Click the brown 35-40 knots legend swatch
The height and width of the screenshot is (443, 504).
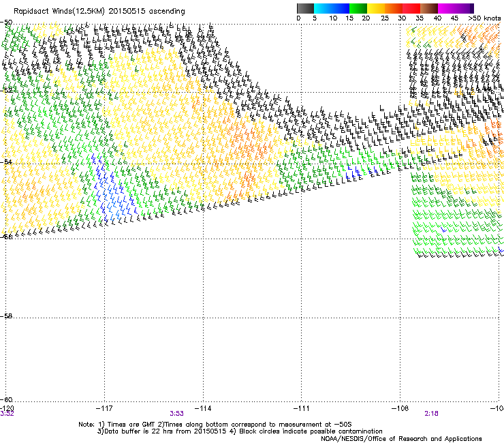tap(429, 8)
